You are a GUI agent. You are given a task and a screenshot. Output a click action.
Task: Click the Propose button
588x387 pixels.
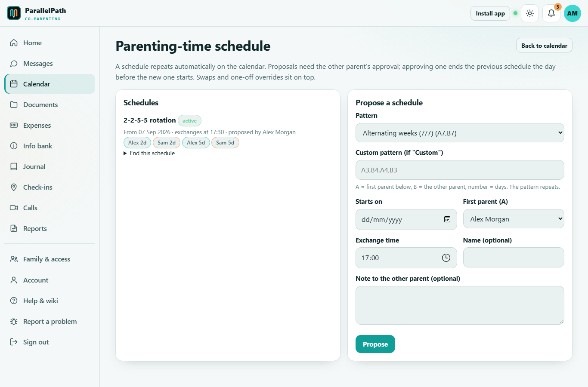375,344
